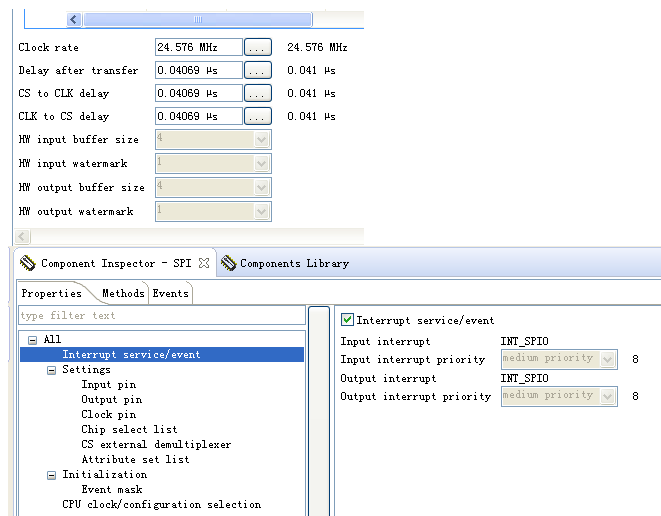The height and width of the screenshot is (516, 661).
Task: Click the Clock rate input field
Action: coord(199,47)
